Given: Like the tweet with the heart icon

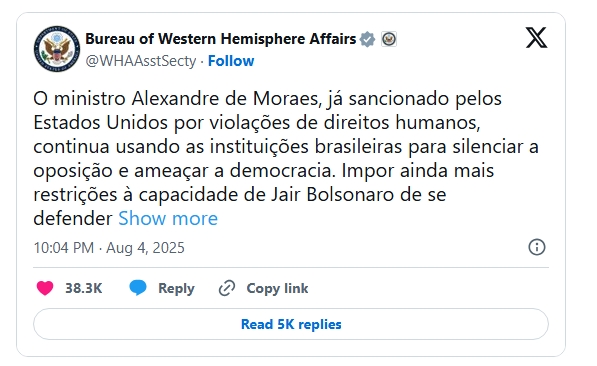Looking at the screenshot, I should [x=45, y=288].
